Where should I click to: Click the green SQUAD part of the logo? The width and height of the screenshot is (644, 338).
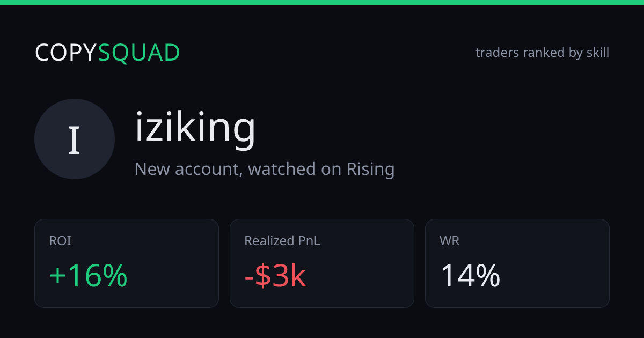click(139, 53)
